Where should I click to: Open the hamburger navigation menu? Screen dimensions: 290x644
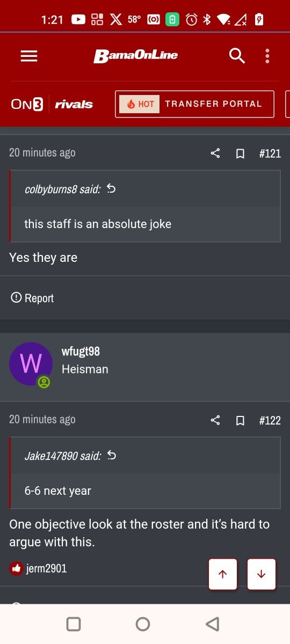29,56
